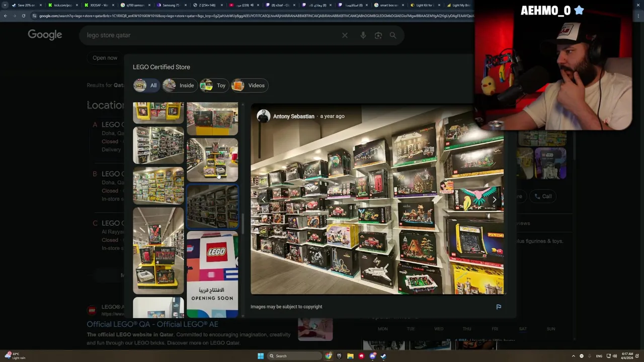This screenshot has width=644, height=362.
Task: Open Epic Games launcher on taskbar
Action: 339,356
